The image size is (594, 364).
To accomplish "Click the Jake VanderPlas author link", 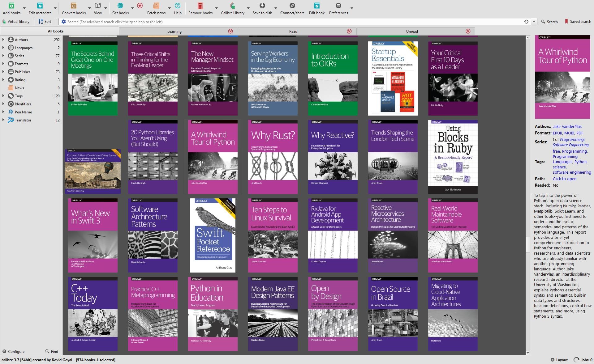I will coord(567,126).
